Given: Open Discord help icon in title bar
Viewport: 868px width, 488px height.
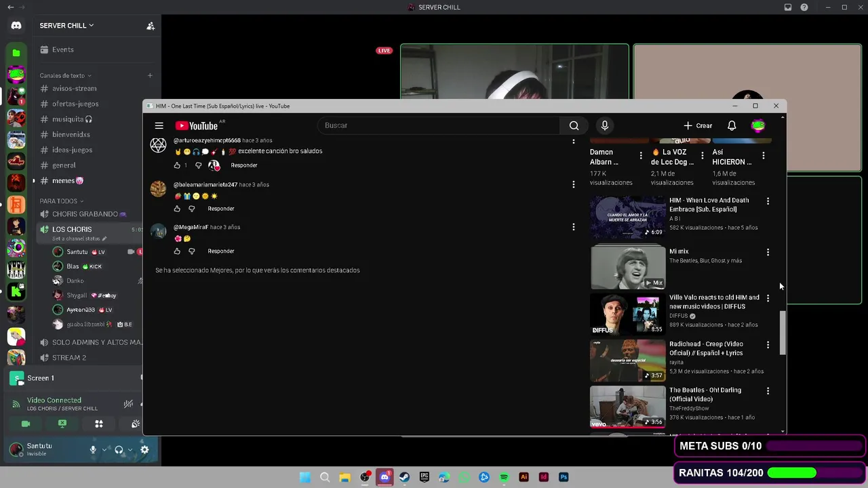Looking at the screenshot, I should pos(804,7).
